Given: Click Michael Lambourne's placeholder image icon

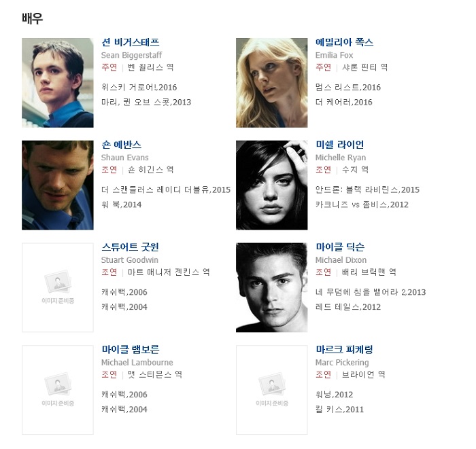Looking at the screenshot, I should [x=58, y=384].
